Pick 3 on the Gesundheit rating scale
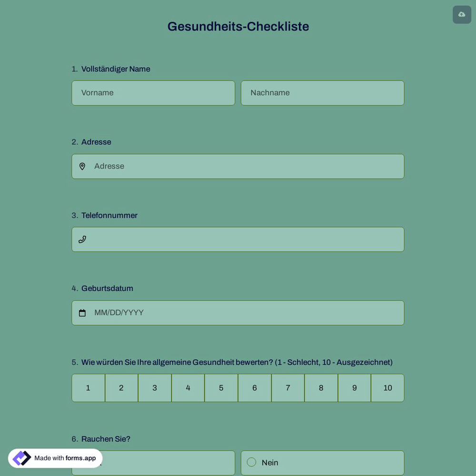476x476 pixels. (x=154, y=387)
